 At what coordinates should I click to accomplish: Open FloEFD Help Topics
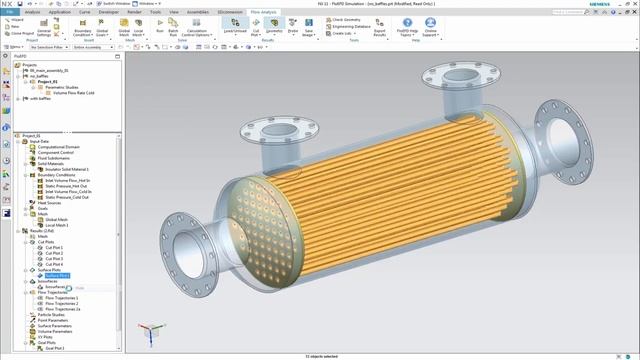coord(407,27)
